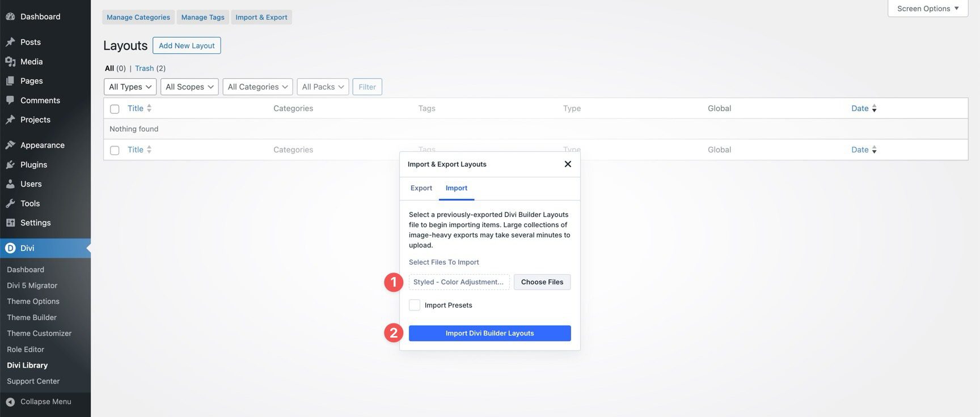Open Support Center submenu item
Viewport: 980px width, 417px height.
point(33,381)
